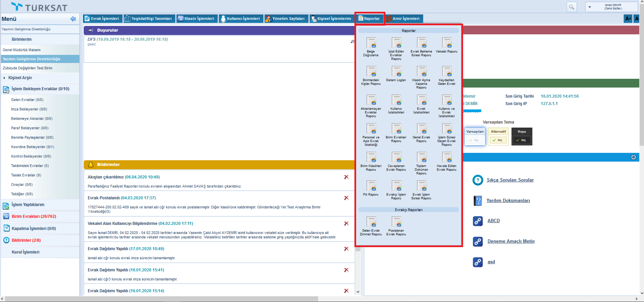Open the Kullanıcı İşlemleri menu

(x=240, y=19)
